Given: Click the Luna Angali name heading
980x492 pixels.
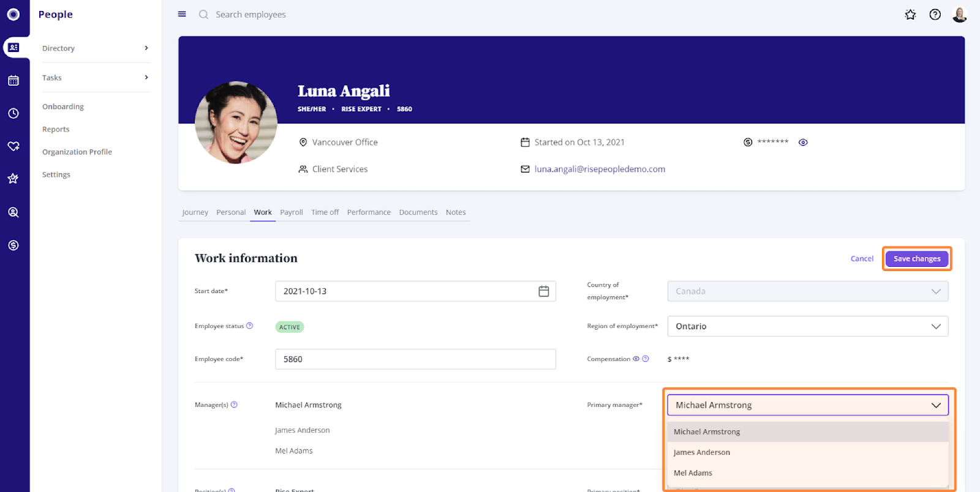Looking at the screenshot, I should [344, 91].
